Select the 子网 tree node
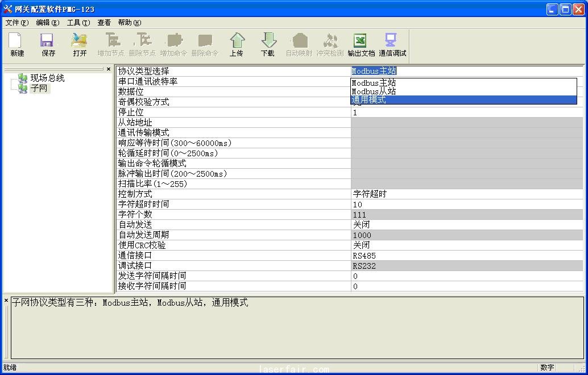Screen dimensions: 588x375 (x=39, y=88)
